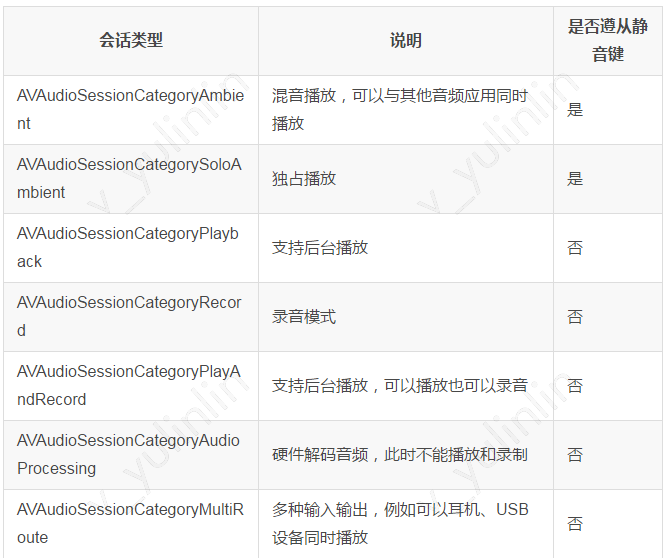Click the 是否遵从静音键 column header
Viewport: 666px width, 558px height.
pos(607,41)
